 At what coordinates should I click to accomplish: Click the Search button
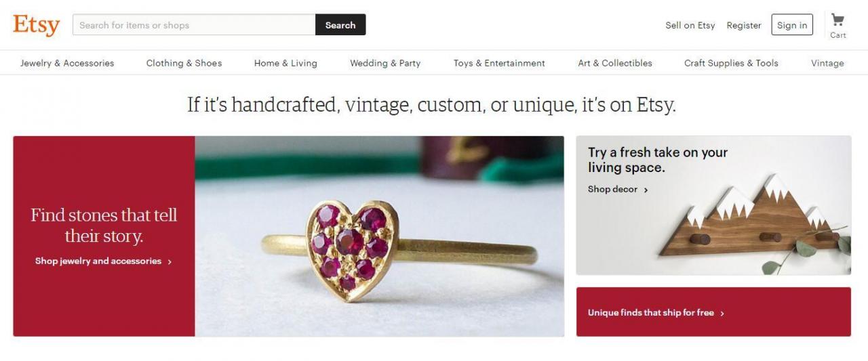(x=340, y=25)
